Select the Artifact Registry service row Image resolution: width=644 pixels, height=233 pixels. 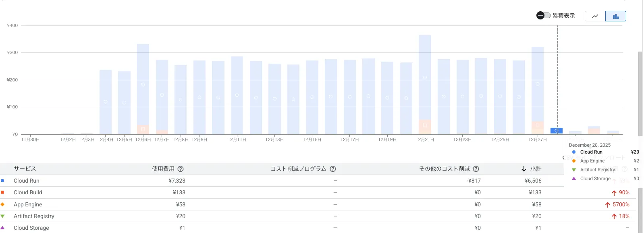pyautogui.click(x=318, y=216)
